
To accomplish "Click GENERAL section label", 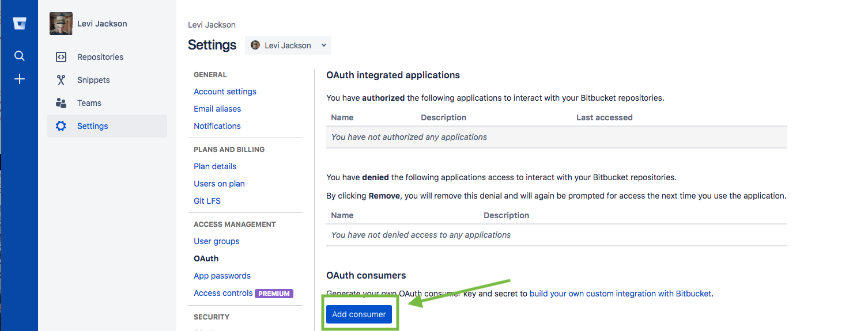I will (x=210, y=75).
